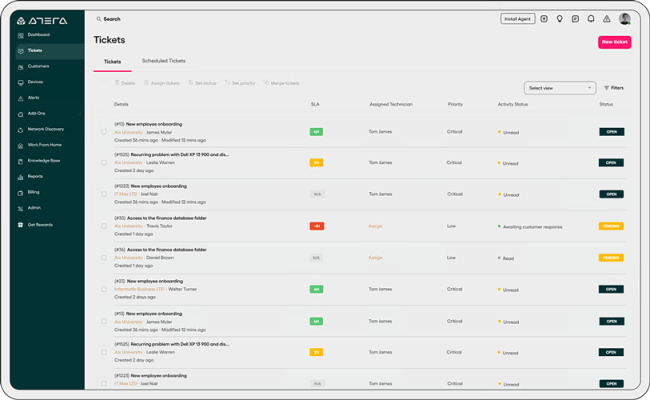650x400 pixels.
Task: Select checkbox for ticket #1025 Dell XP issue
Action: [104, 163]
